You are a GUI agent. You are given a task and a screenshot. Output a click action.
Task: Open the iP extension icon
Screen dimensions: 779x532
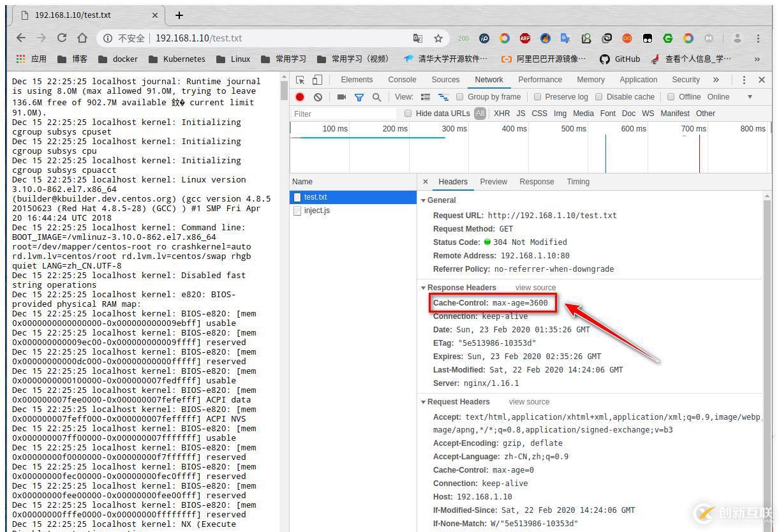[x=484, y=38]
